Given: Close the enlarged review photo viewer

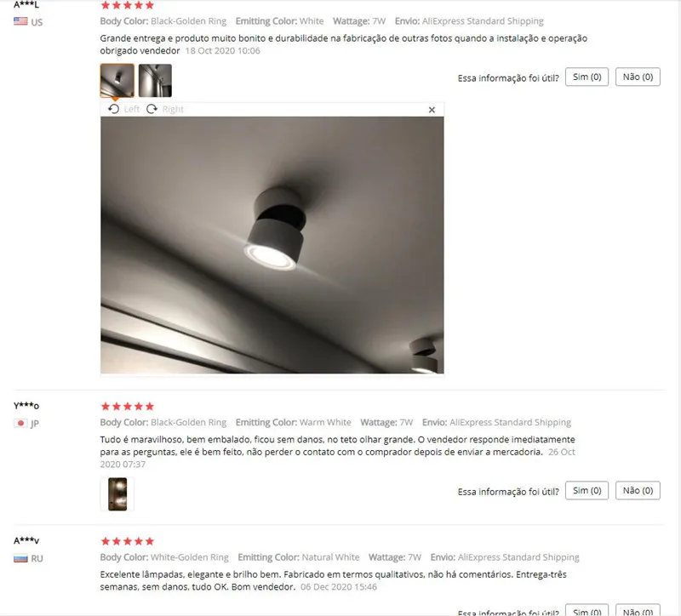Looking at the screenshot, I should [x=432, y=110].
